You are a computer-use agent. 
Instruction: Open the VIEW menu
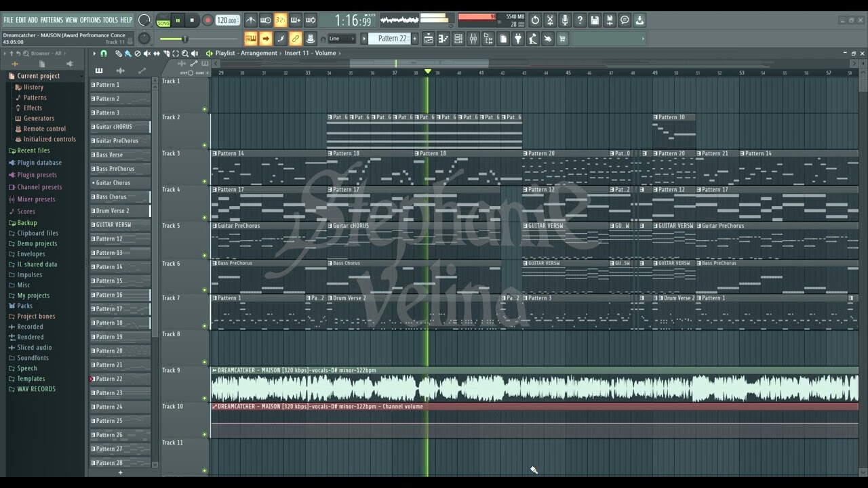pyautogui.click(x=71, y=20)
